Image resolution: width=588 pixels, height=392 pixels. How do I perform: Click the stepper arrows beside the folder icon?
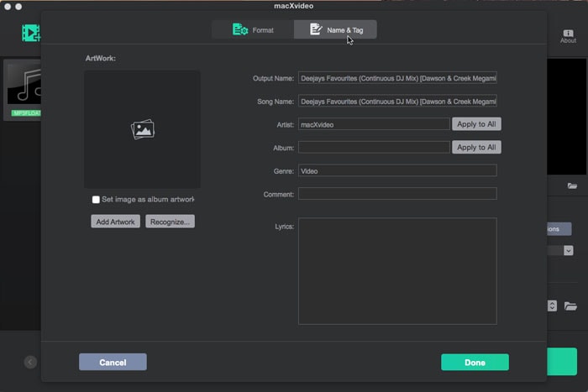click(552, 306)
